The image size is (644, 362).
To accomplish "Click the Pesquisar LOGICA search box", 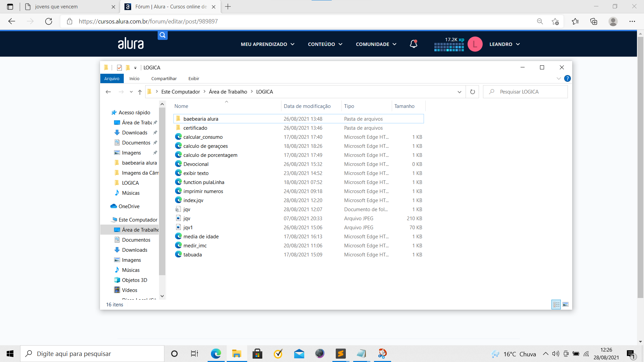I will [x=526, y=92].
